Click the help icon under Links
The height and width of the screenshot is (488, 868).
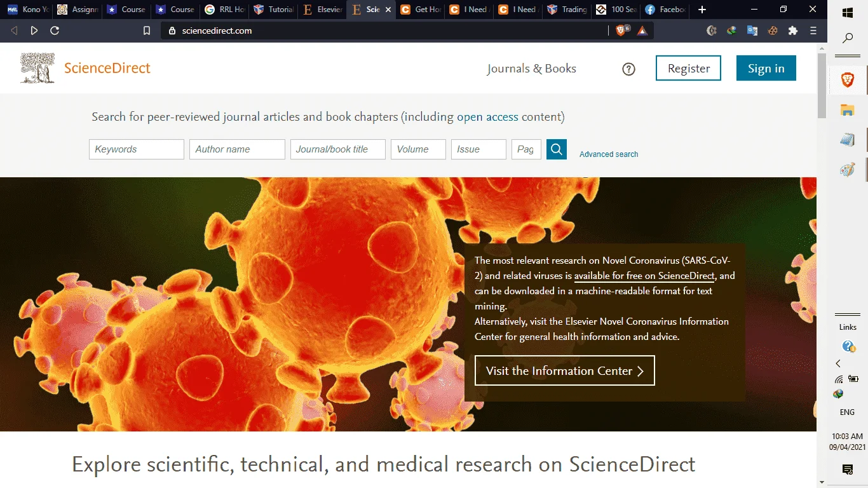click(848, 346)
